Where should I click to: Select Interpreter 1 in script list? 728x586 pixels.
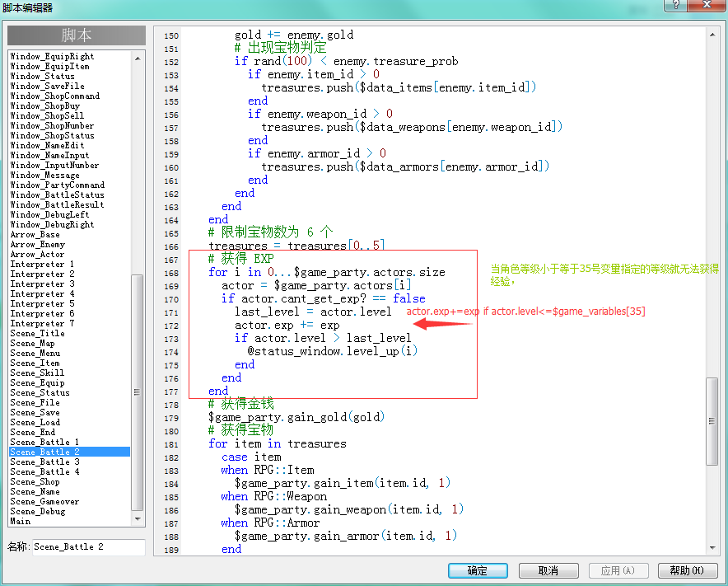[x=42, y=264]
